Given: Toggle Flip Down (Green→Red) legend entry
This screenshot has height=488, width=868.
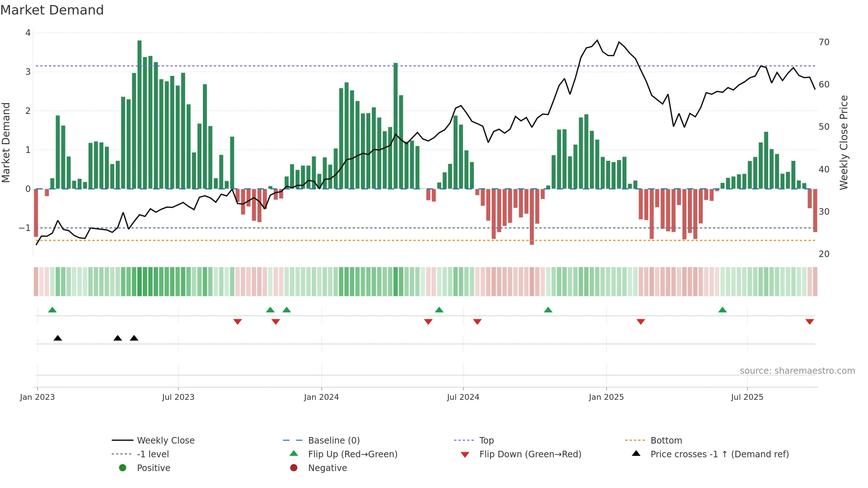Looking at the screenshot, I should pos(521,454).
